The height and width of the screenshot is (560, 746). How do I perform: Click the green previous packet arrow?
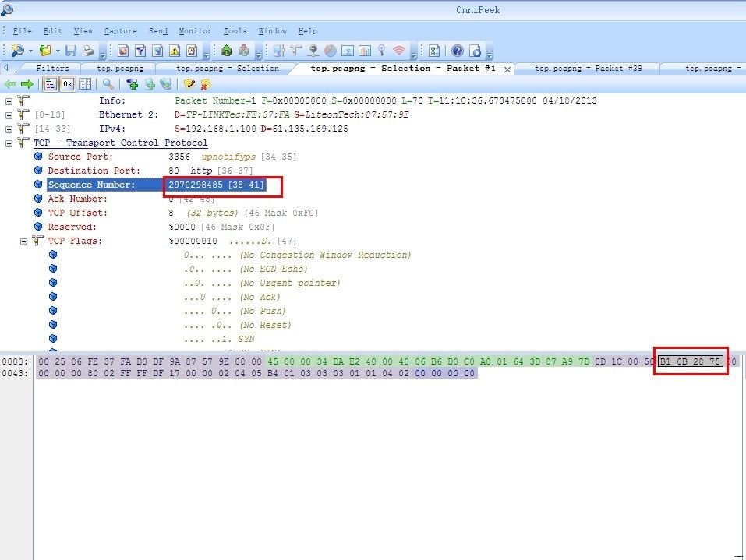10,84
